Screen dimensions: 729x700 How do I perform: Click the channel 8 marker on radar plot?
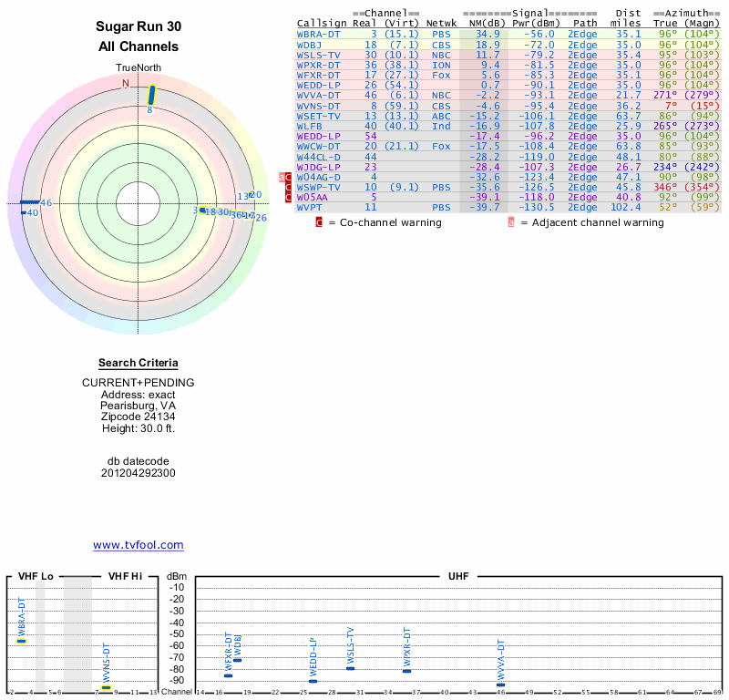pos(152,94)
